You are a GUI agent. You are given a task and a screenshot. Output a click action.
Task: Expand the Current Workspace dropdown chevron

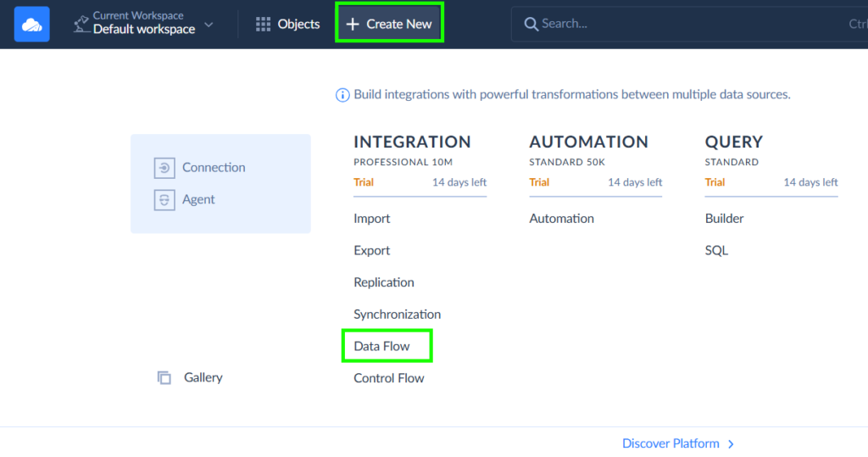[209, 24]
